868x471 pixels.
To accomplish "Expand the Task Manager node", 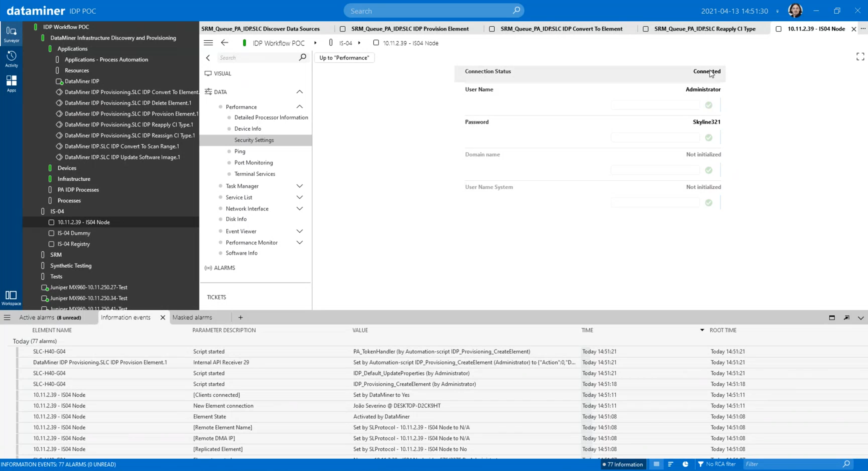I will coord(299,186).
